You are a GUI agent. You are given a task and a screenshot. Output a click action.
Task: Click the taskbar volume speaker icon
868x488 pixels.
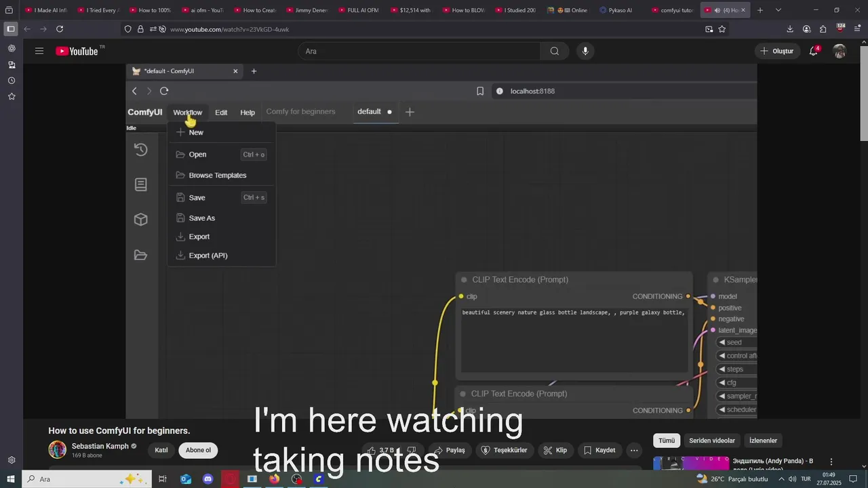click(x=792, y=479)
